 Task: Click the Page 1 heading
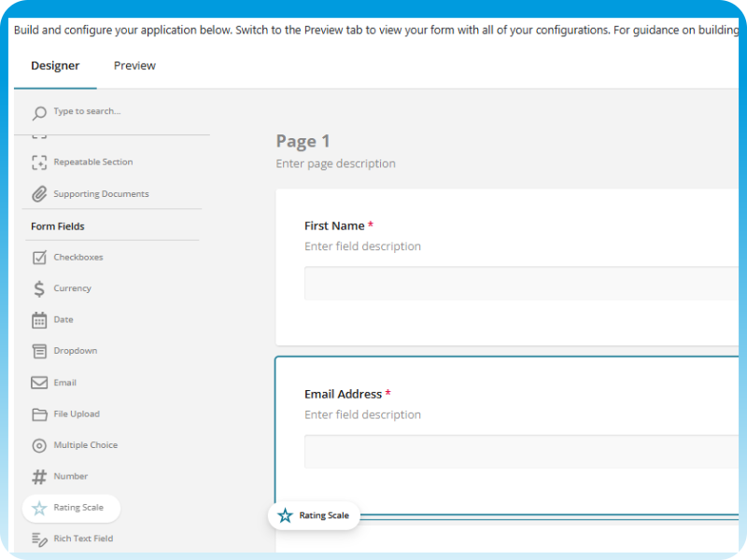303,141
